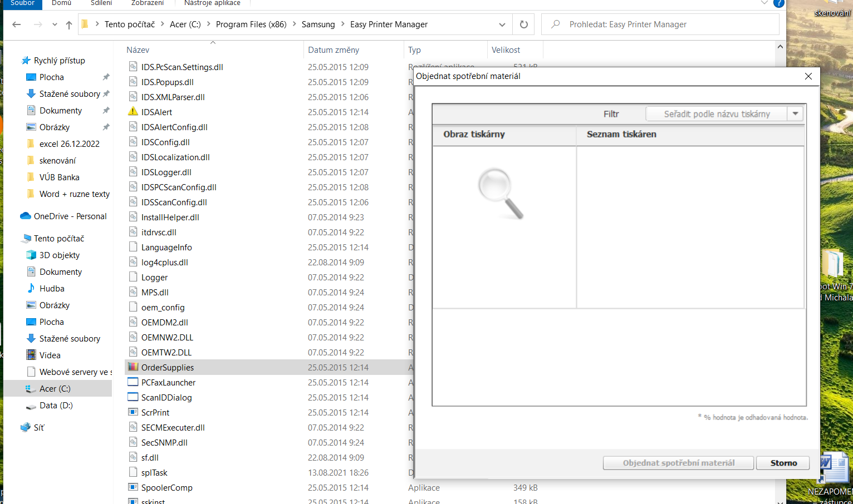Select the OrderSupplies application icon

(133, 367)
